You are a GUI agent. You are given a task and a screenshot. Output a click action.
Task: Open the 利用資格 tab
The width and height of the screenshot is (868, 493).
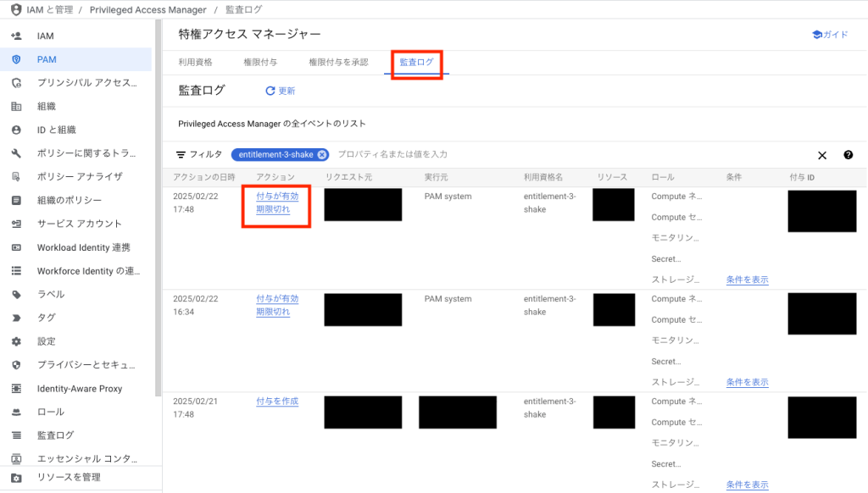(195, 63)
